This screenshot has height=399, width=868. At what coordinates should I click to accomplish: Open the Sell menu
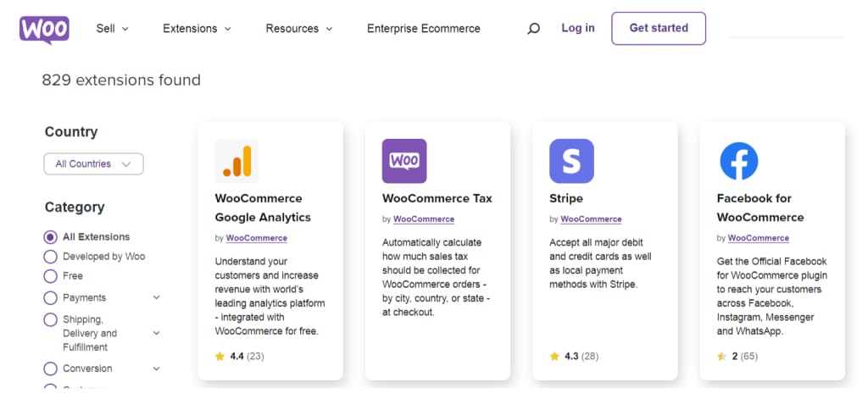pos(112,28)
